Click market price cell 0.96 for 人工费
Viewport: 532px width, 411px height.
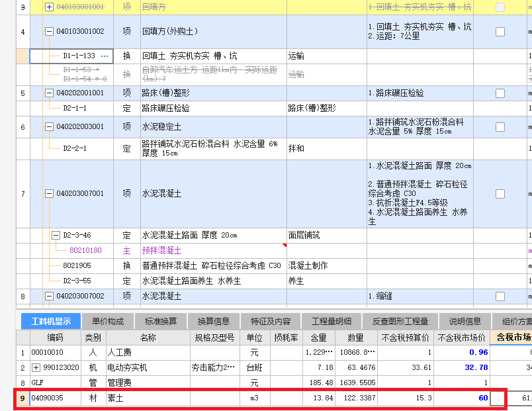[x=462, y=352]
